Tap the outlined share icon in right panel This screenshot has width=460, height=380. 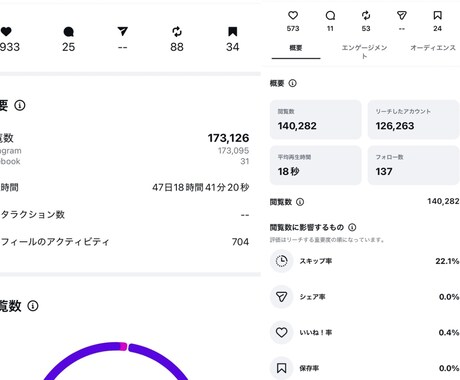point(402,15)
